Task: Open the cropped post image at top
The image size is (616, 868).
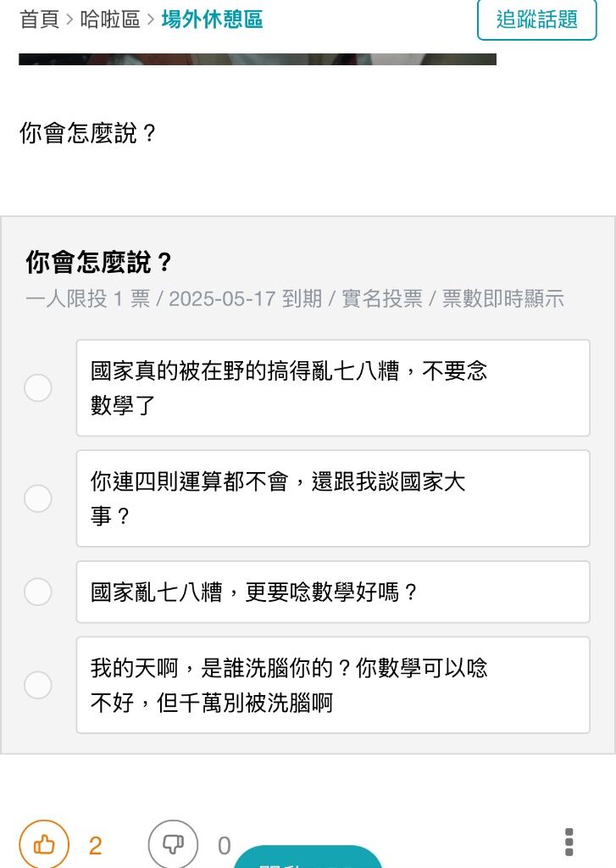Action: [258, 59]
